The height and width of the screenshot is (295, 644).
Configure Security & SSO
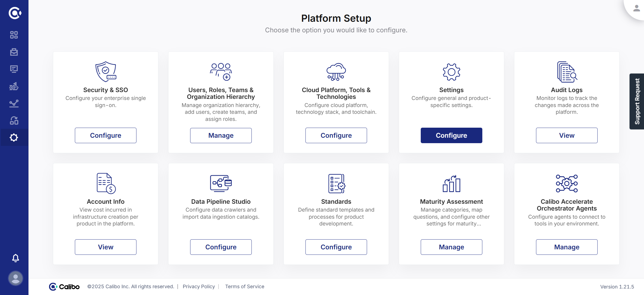point(106,135)
